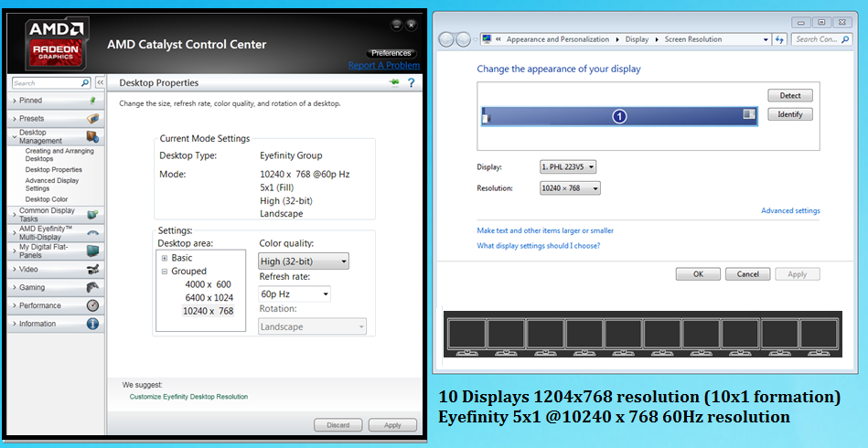This screenshot has height=448, width=868.
Task: Select the 10240 x 768 grouped resolution
Action: 209,311
